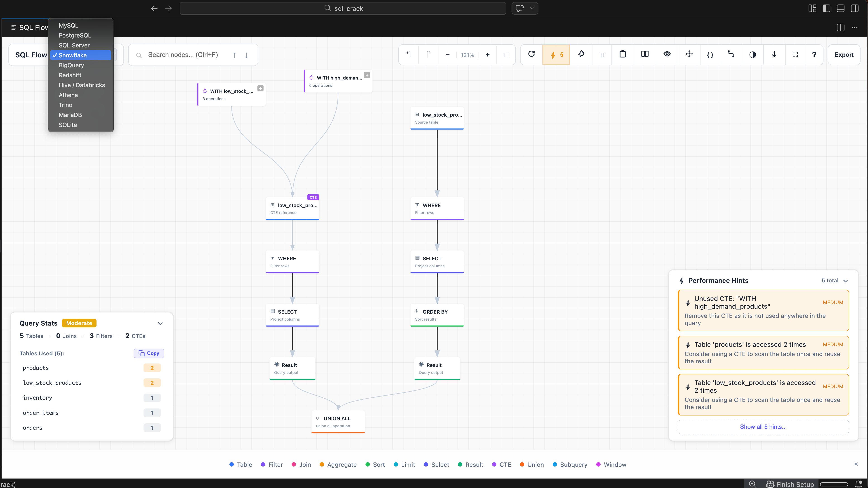Toggle the performance hints lightning button
This screenshot has height=488, width=868.
pyautogui.click(x=556, y=54)
